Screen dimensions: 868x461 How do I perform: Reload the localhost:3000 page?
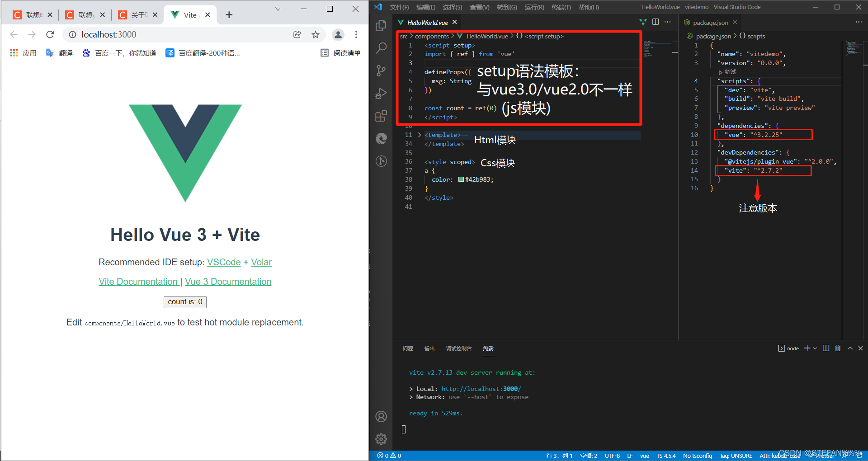point(50,34)
